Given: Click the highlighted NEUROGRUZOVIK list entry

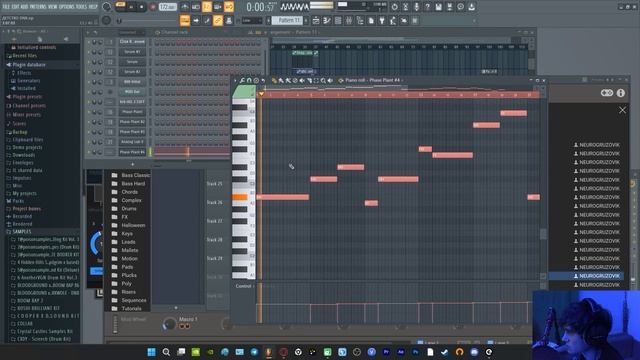Looking at the screenshot, I should click(586, 276).
